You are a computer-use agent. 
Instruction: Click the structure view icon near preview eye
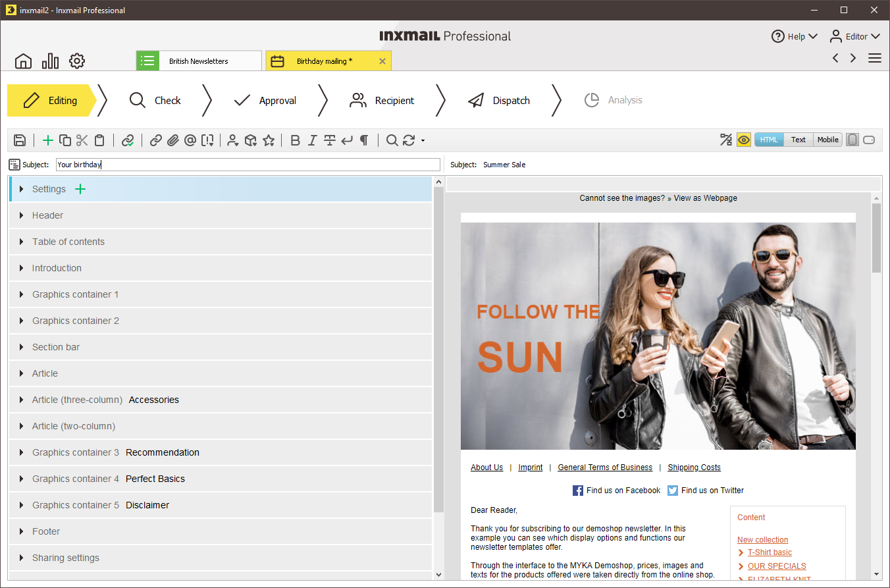(726, 140)
